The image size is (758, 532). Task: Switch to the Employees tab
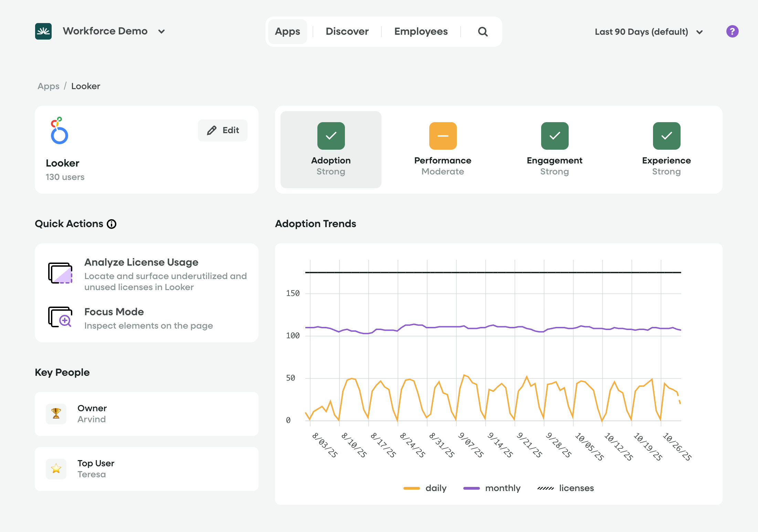[421, 32]
